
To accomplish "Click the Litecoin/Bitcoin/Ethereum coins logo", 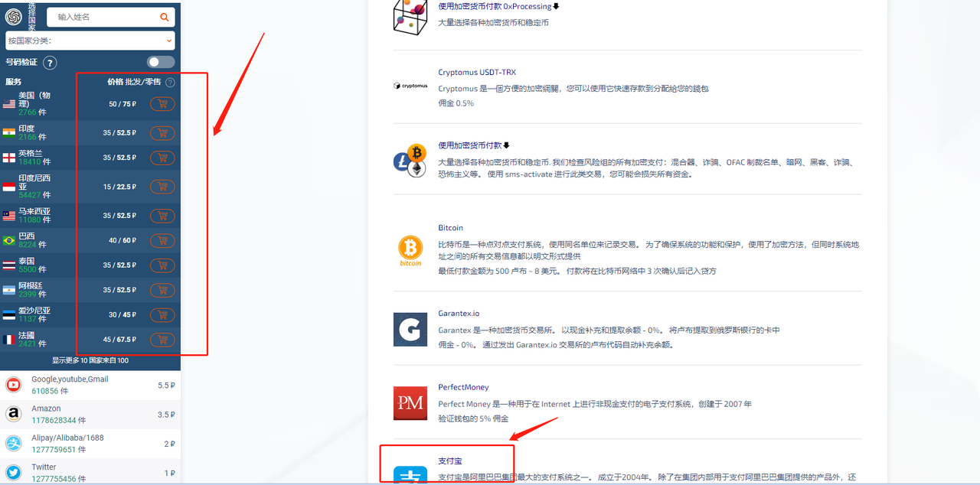I will point(410,161).
